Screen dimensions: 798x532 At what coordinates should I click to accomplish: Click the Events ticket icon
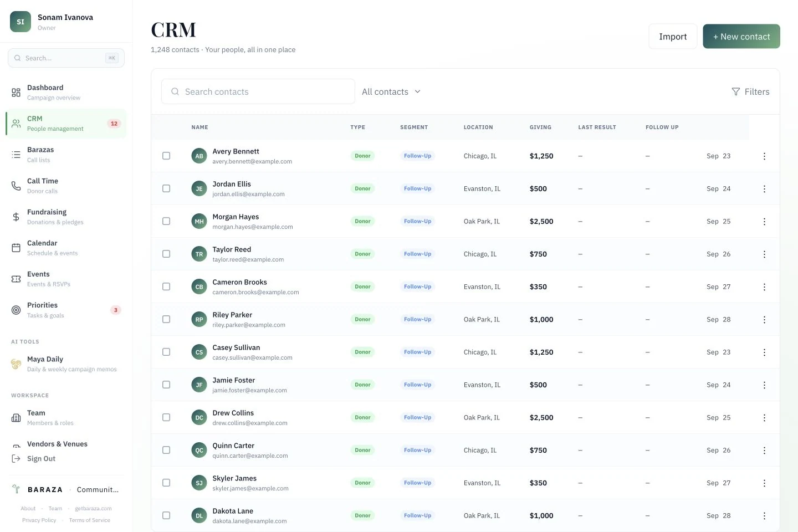16,279
